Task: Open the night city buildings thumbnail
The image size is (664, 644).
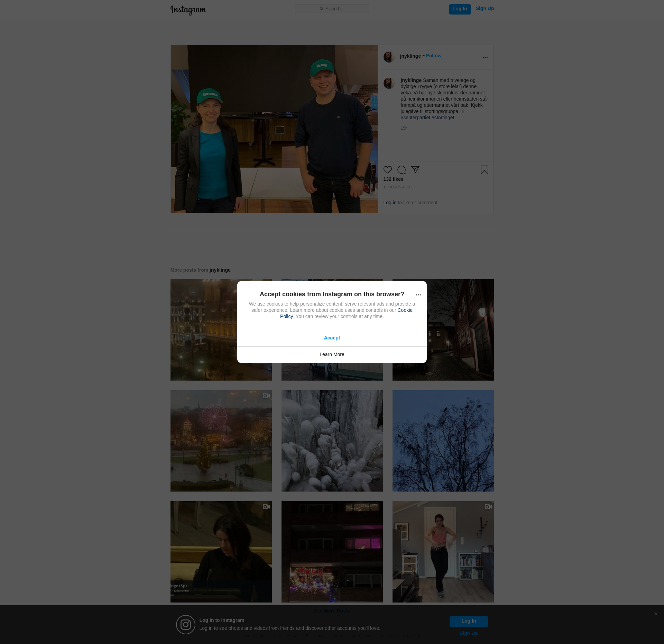Action: coord(204,330)
